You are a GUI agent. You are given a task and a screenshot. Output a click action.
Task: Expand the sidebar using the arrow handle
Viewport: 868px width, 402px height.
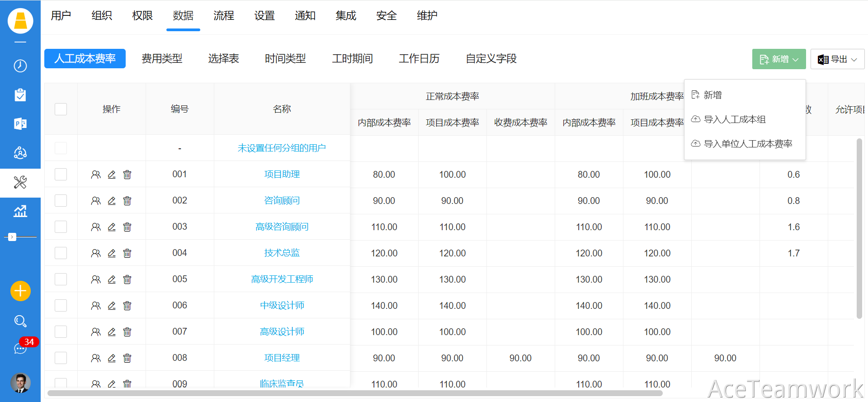tap(12, 237)
